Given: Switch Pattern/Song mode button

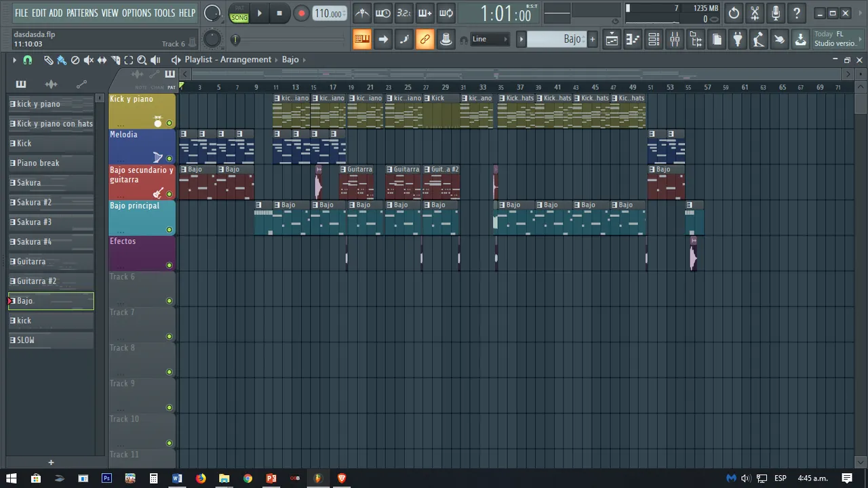Looking at the screenshot, I should (x=239, y=14).
